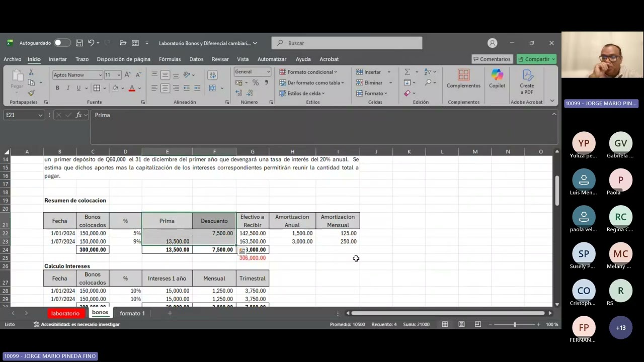This screenshot has height=362, width=644.
Task: Click the Fill down icon in Edición
Action: point(407,82)
